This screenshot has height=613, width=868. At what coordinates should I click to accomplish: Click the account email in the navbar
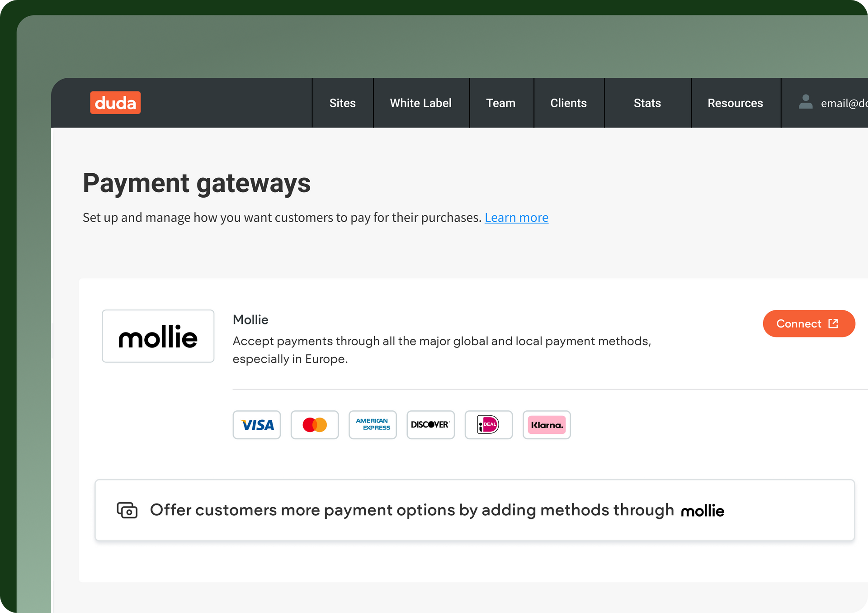pyautogui.click(x=844, y=104)
